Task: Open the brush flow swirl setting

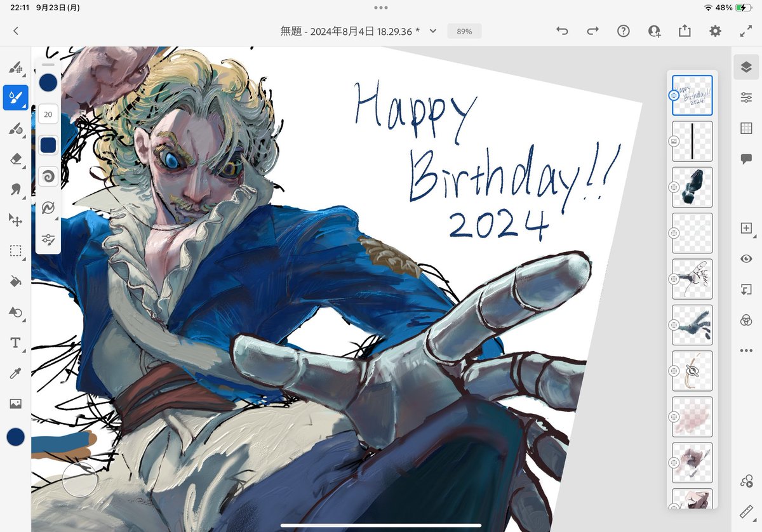Action: pos(48,176)
